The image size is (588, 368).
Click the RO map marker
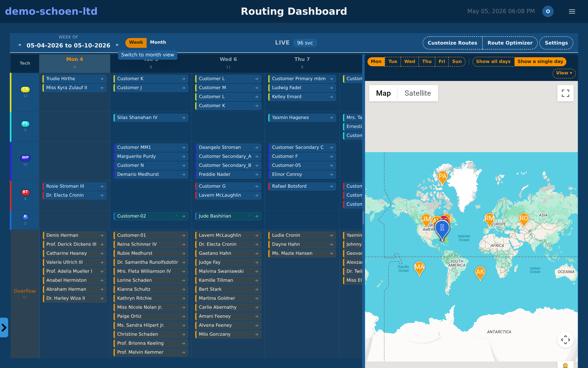coord(524,220)
